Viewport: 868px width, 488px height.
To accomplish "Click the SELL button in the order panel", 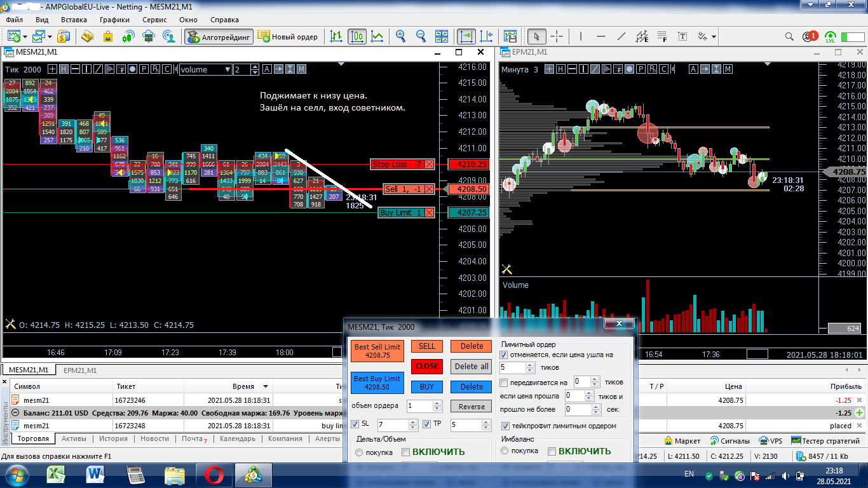I will click(427, 346).
